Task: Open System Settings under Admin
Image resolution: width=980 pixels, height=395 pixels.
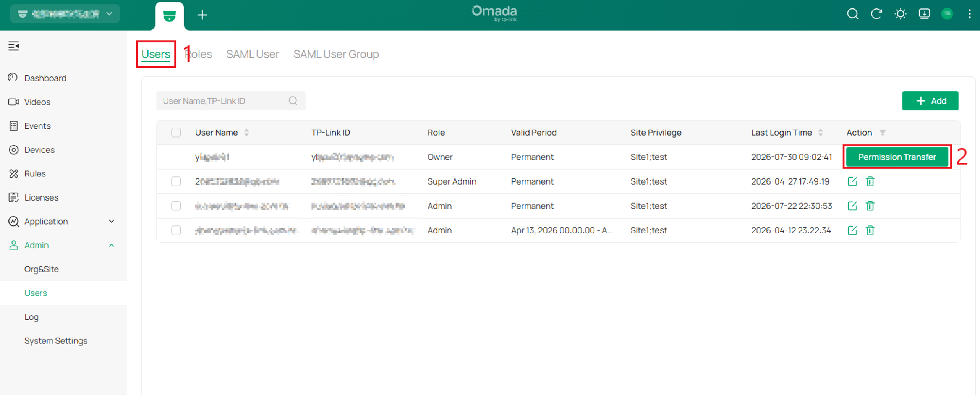Action: point(56,341)
